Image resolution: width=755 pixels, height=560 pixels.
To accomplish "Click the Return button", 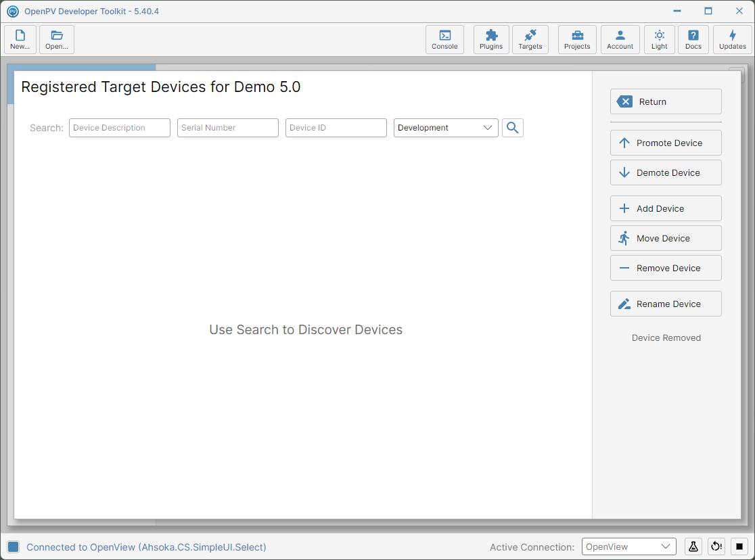I will click(x=666, y=101).
